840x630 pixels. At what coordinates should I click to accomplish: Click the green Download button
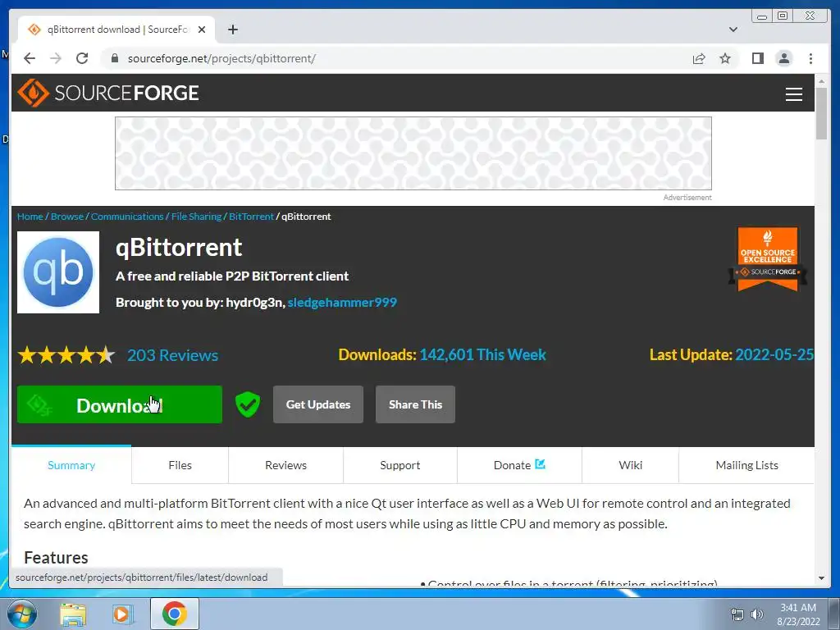(120, 404)
